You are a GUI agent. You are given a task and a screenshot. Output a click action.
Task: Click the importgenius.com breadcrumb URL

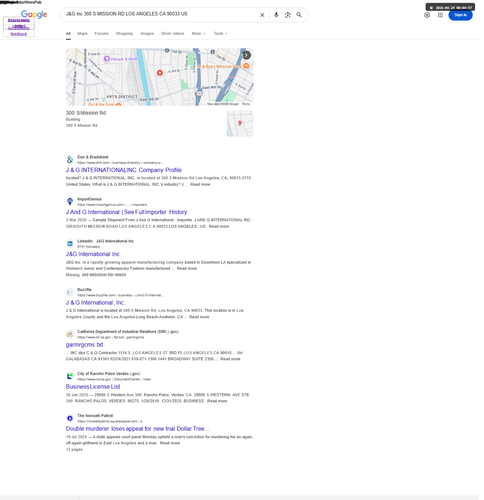[112, 205]
